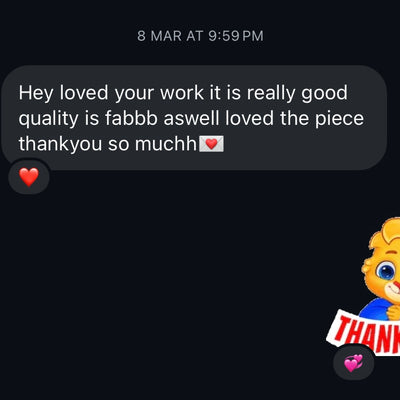Tap the '8 MAR AT 9:59 PM' timestamp
Image resolution: width=400 pixels, height=400 pixels.
click(200, 36)
